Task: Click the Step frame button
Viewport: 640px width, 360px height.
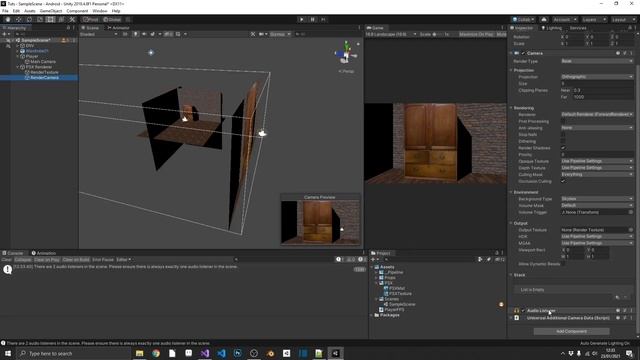Action: click(323, 19)
